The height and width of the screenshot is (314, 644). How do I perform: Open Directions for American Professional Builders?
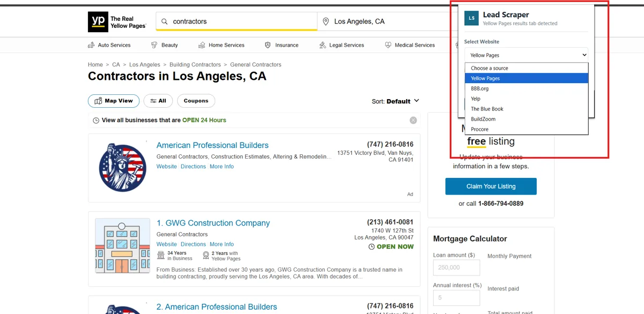tap(193, 167)
